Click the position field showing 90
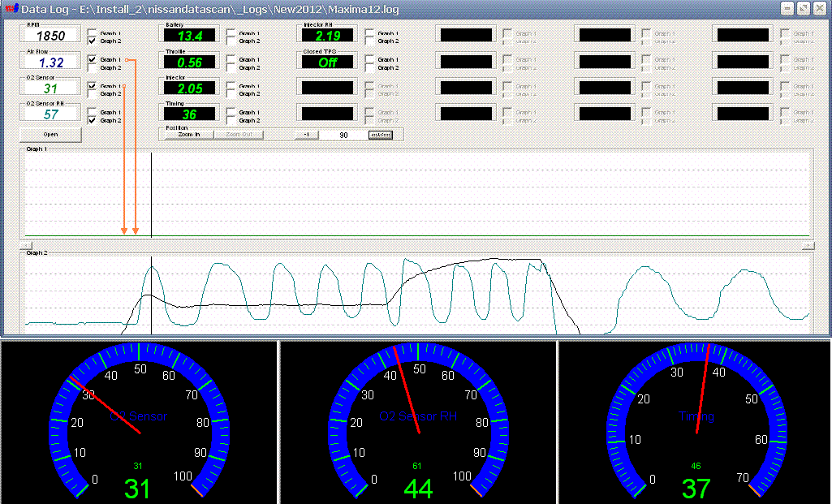Screen dimensions: 832x504 (x=344, y=134)
